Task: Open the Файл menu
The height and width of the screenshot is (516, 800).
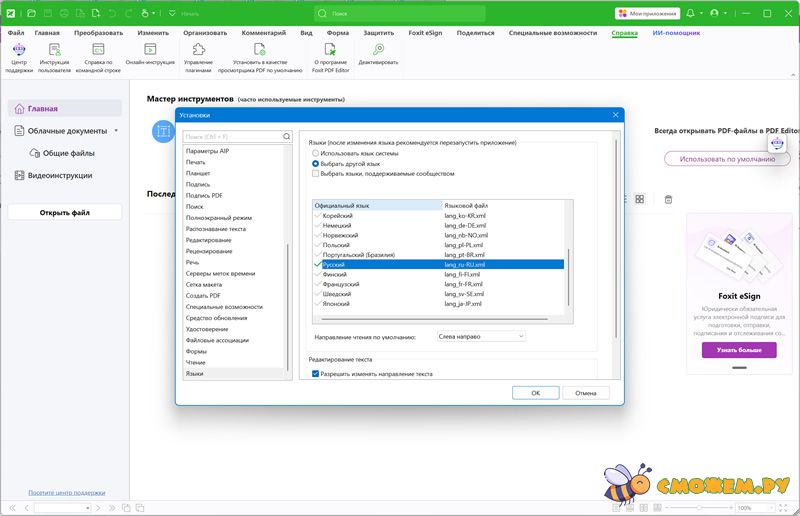Action: coord(16,32)
